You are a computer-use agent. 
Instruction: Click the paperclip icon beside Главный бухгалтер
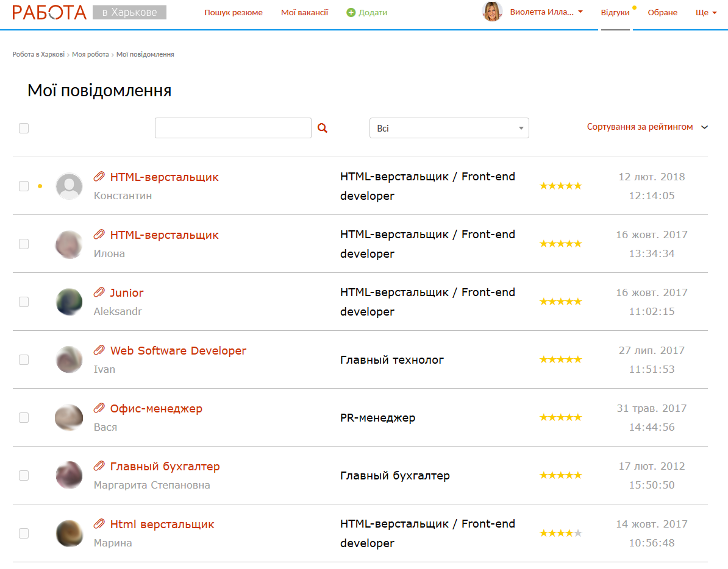(99, 467)
